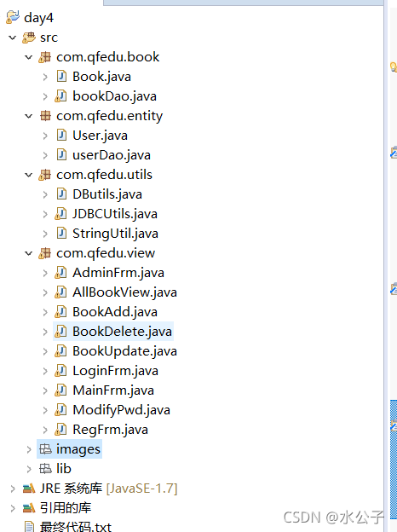This screenshot has width=397, height=532.
Task: Click the src source folder icon
Action: [x=29, y=38]
